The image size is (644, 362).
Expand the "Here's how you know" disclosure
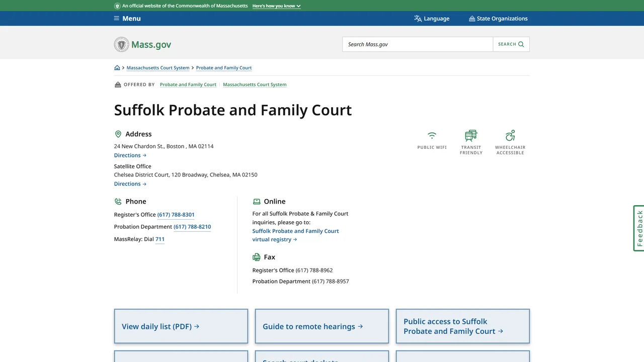coord(277,6)
